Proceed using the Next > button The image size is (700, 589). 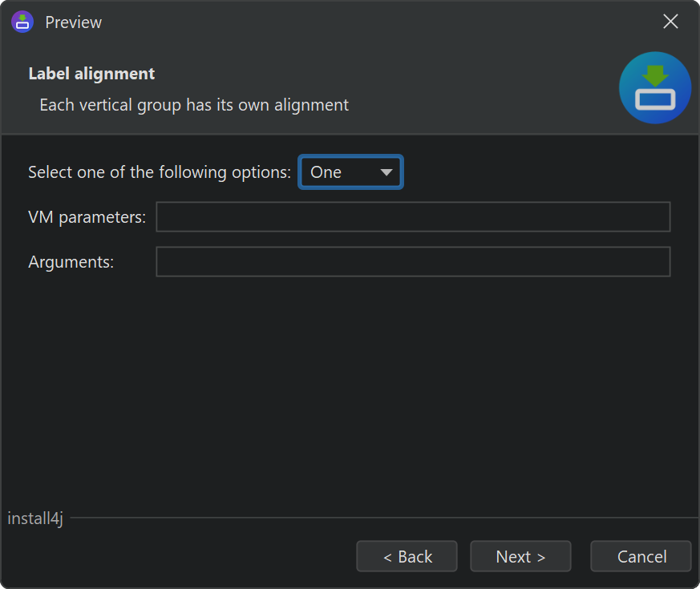pos(520,557)
